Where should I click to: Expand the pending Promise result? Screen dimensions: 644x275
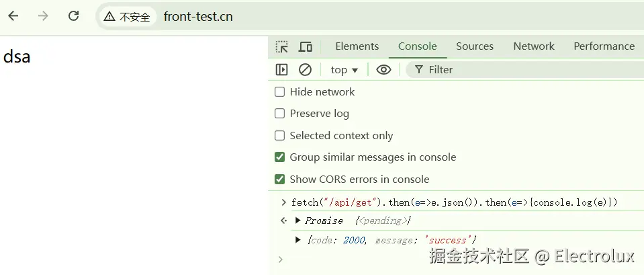(298, 221)
